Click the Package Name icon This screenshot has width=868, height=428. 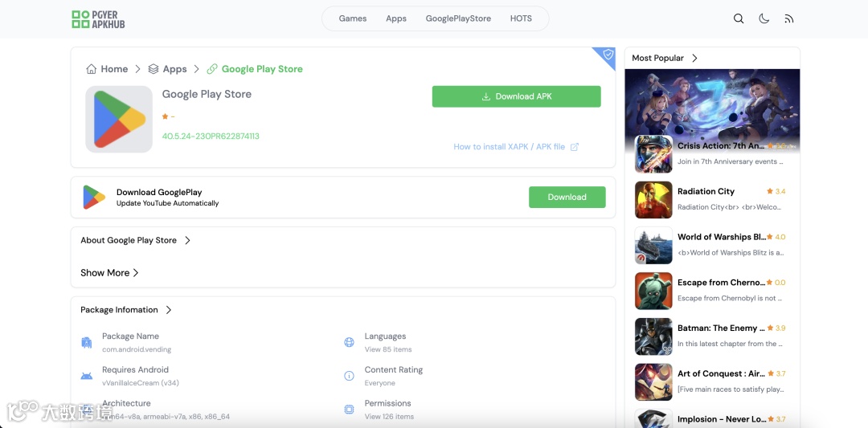coord(86,343)
